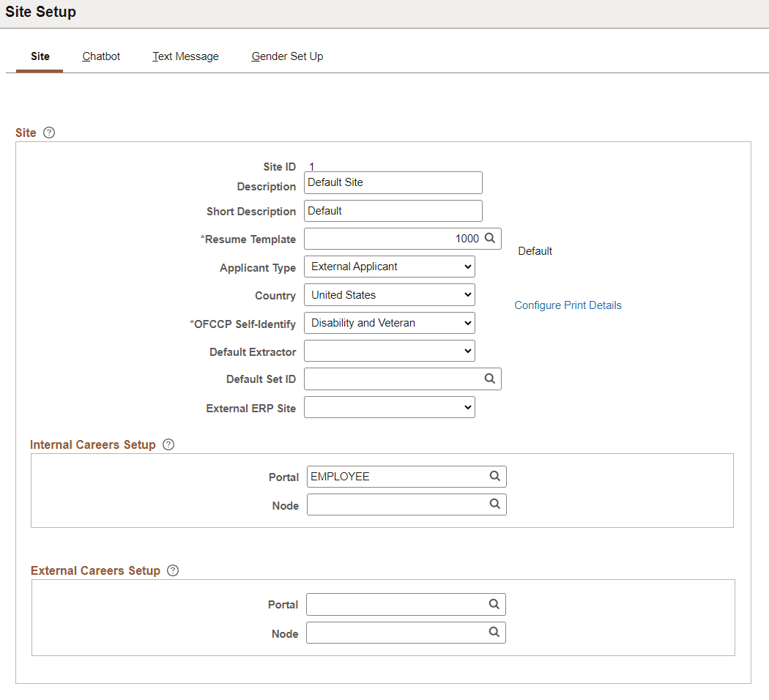Image resolution: width=769 pixels, height=700 pixels.
Task: Click the Internal Careers Setup help icon
Action: click(x=168, y=444)
